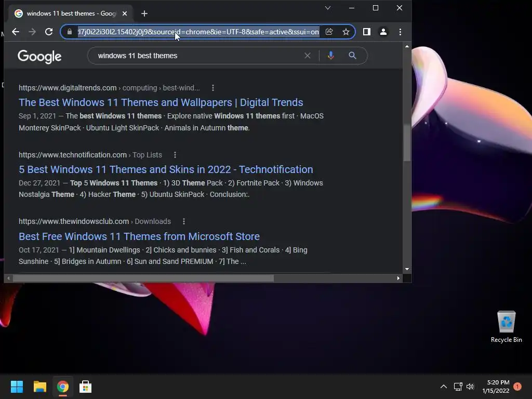Screen dimensions: 532x399
Task: Open 'Best Free Windows 11 Themes from Microsoft Store'
Action: click(x=139, y=236)
